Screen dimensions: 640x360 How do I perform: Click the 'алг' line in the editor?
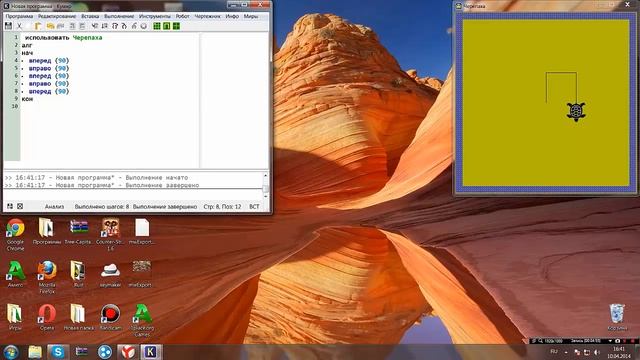coord(27,45)
